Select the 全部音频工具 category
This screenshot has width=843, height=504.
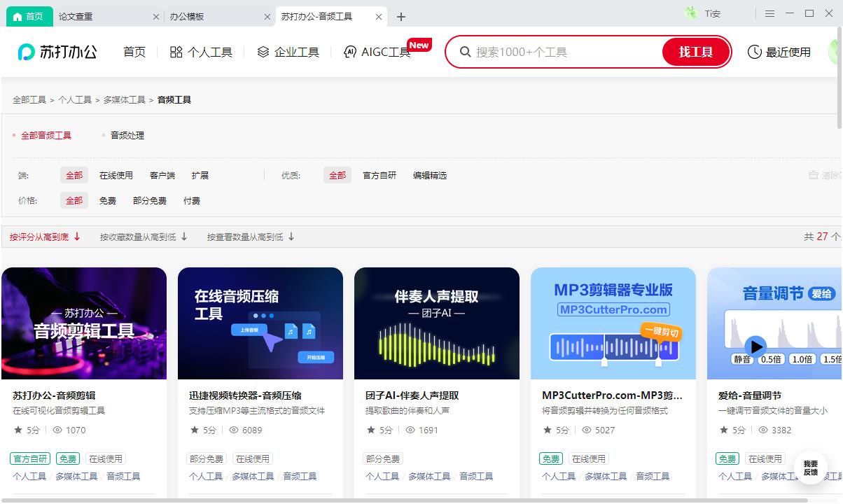[46, 136]
